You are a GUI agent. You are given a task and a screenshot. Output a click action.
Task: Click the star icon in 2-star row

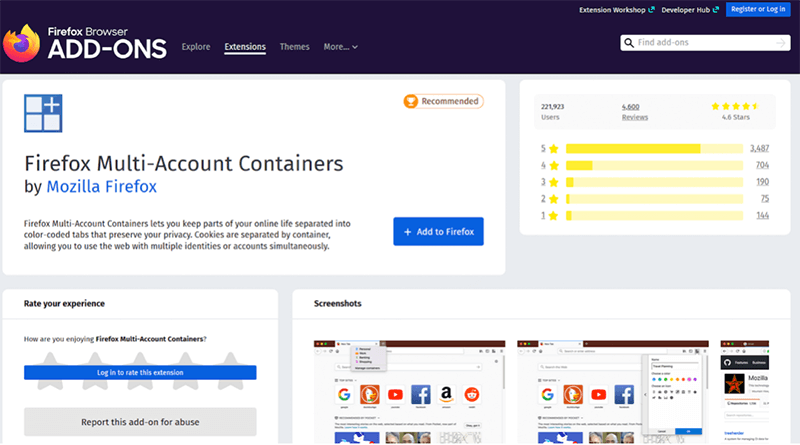click(x=554, y=199)
